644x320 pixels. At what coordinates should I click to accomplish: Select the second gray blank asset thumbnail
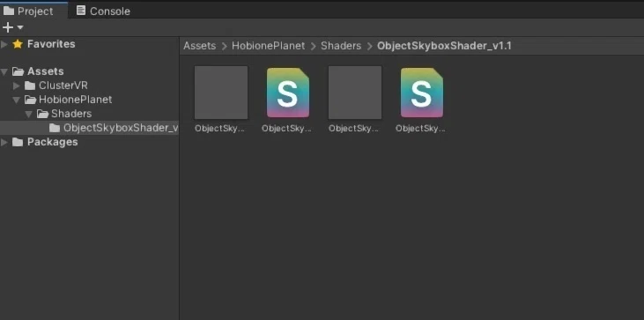[355, 93]
